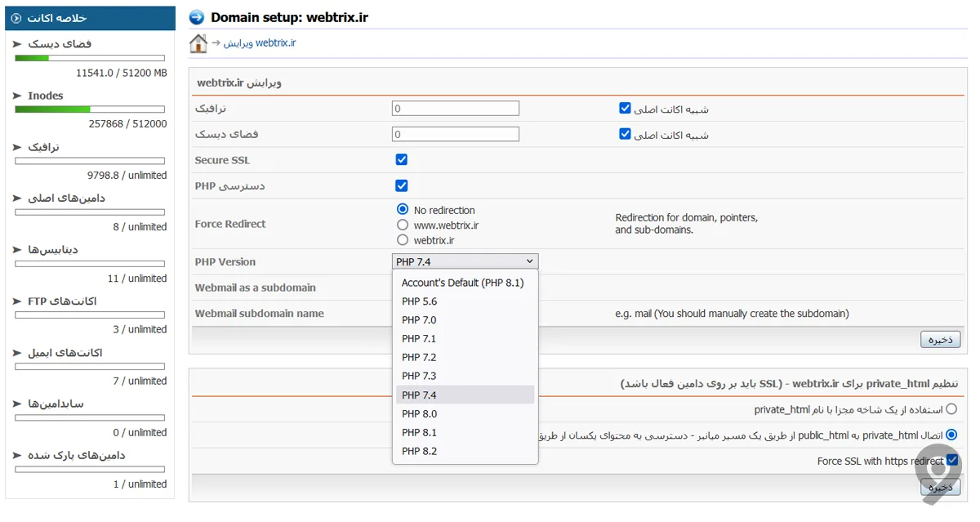Uncheck the PHP دسترسی checkbox
Image resolution: width=980 pixels, height=522 pixels.
click(401, 186)
